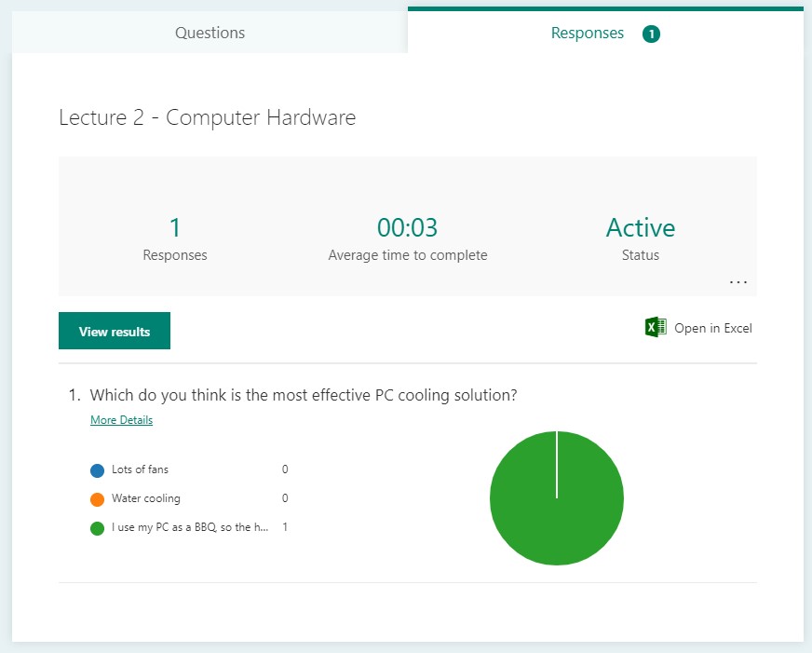This screenshot has width=812, height=653.
Task: Click the Excel icon
Action: (x=656, y=327)
